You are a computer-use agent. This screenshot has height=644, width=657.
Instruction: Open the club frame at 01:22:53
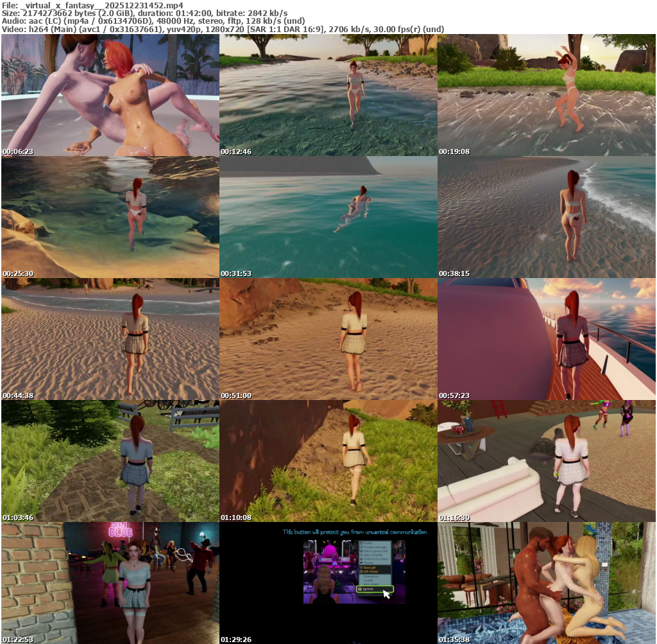pyautogui.click(x=110, y=583)
